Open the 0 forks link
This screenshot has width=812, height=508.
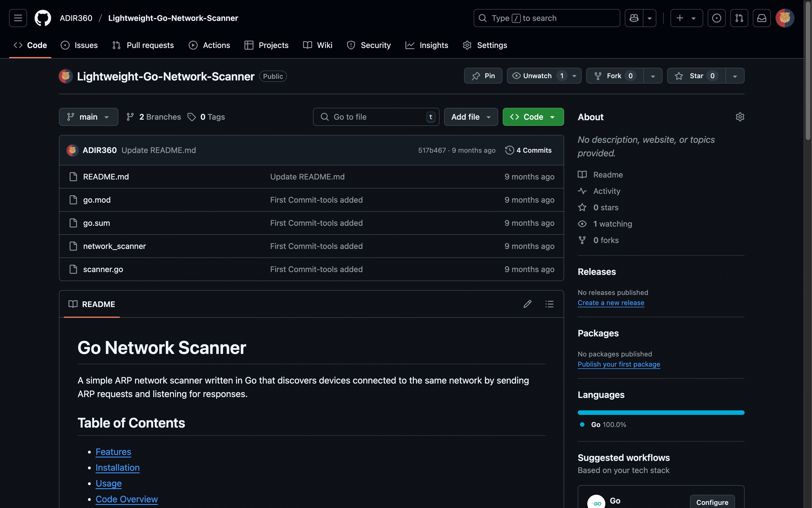click(x=598, y=240)
